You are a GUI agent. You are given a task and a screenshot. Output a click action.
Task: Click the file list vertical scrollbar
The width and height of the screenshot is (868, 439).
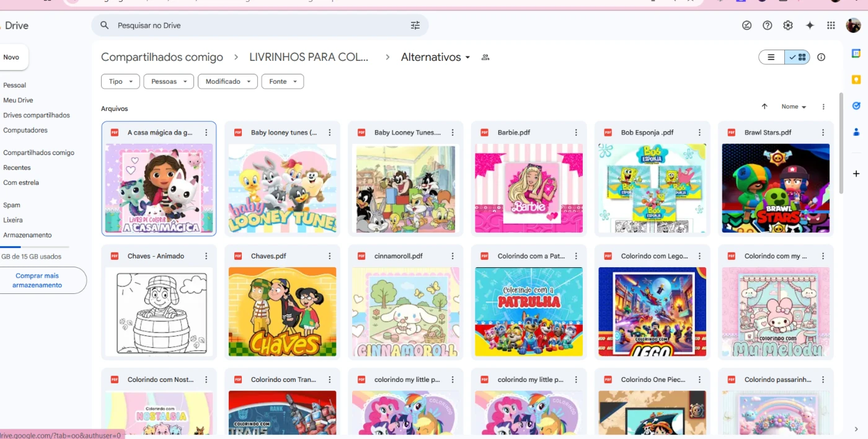coord(841,143)
